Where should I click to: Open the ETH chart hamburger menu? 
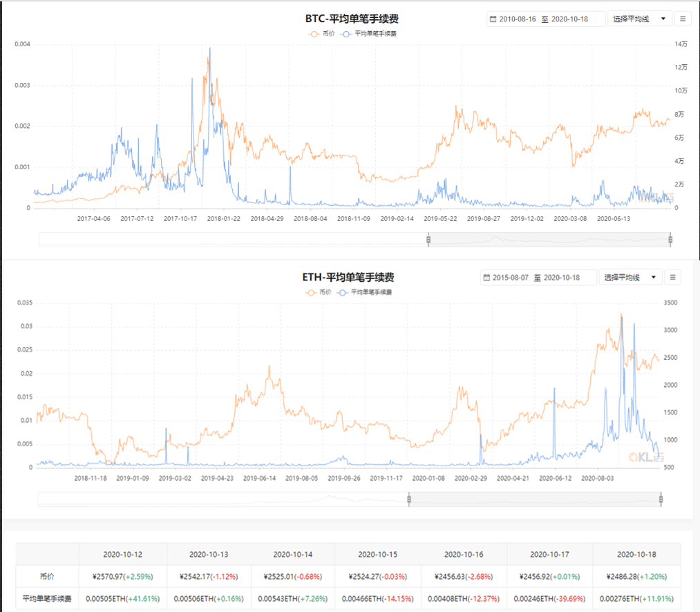coord(672,278)
